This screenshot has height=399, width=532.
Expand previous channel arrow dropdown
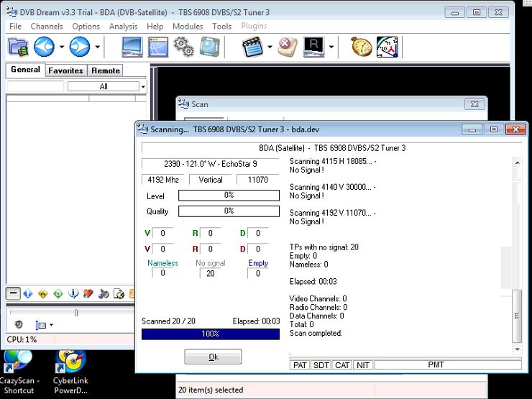[62, 47]
